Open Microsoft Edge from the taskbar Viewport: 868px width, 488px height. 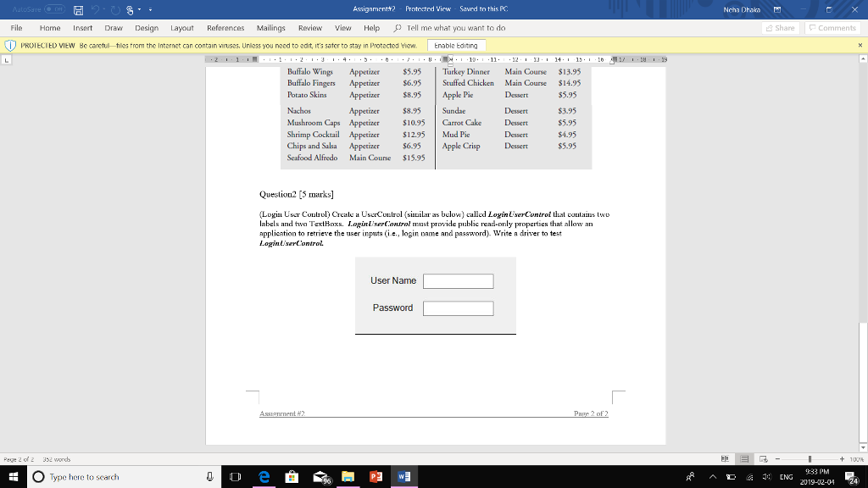pyautogui.click(x=264, y=476)
